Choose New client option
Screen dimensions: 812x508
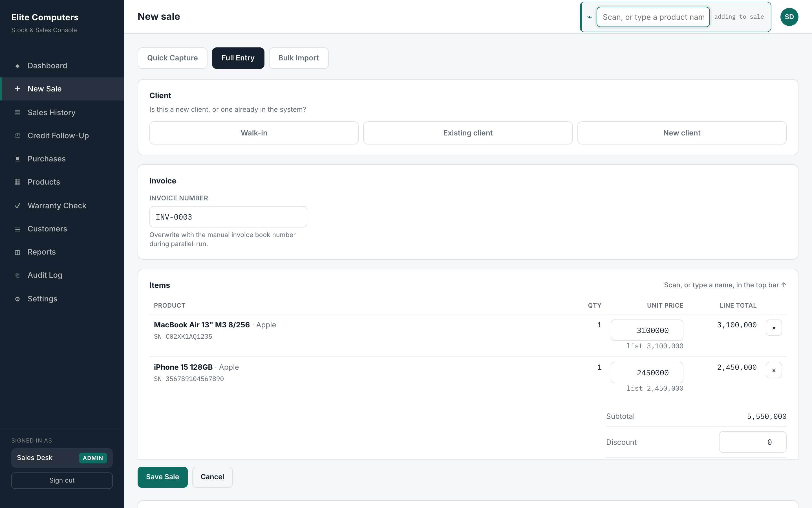(682, 133)
